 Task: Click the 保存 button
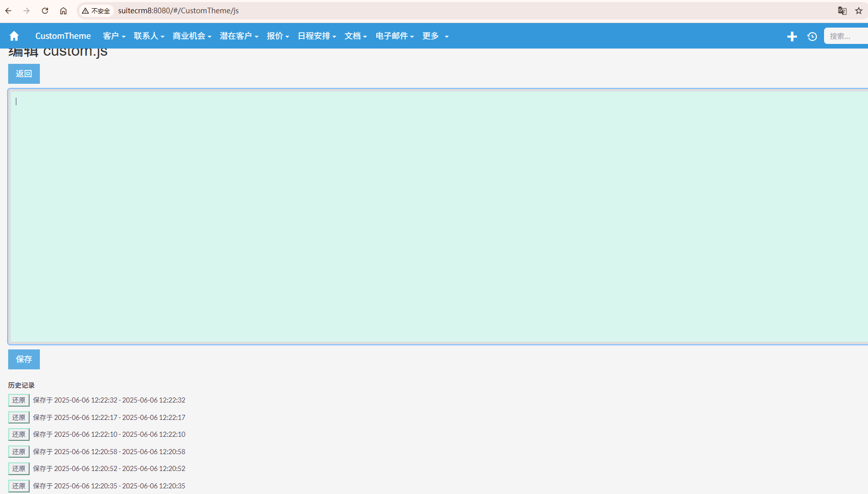pos(24,359)
